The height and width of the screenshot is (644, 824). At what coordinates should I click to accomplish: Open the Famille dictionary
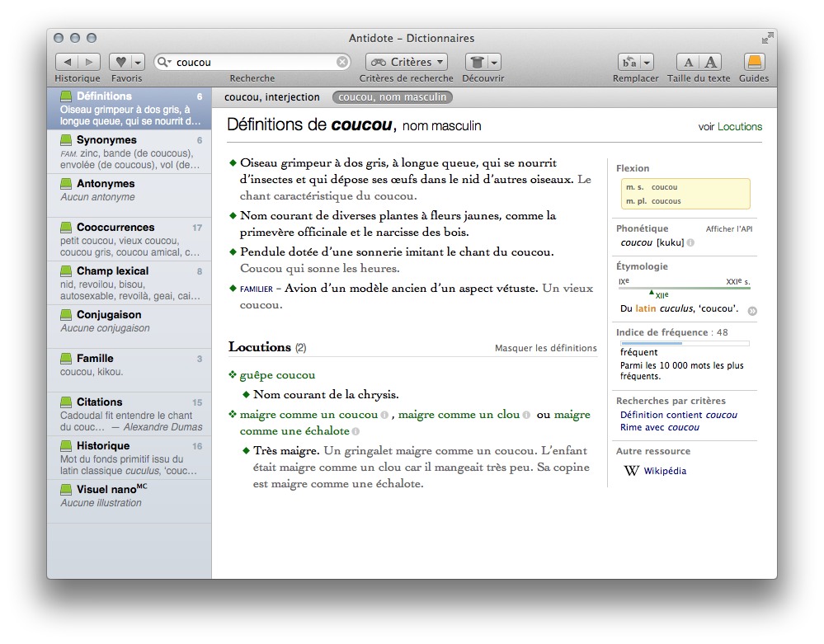click(x=129, y=369)
